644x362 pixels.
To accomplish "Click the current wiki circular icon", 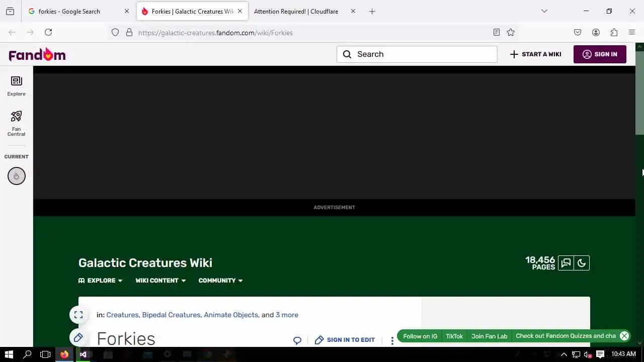I will point(16,176).
